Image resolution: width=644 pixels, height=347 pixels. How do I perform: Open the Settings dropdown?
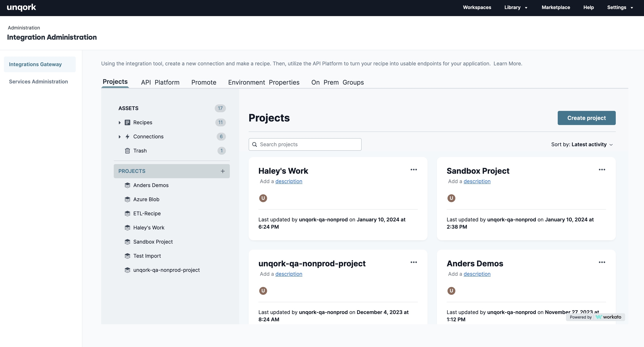(x=620, y=7)
